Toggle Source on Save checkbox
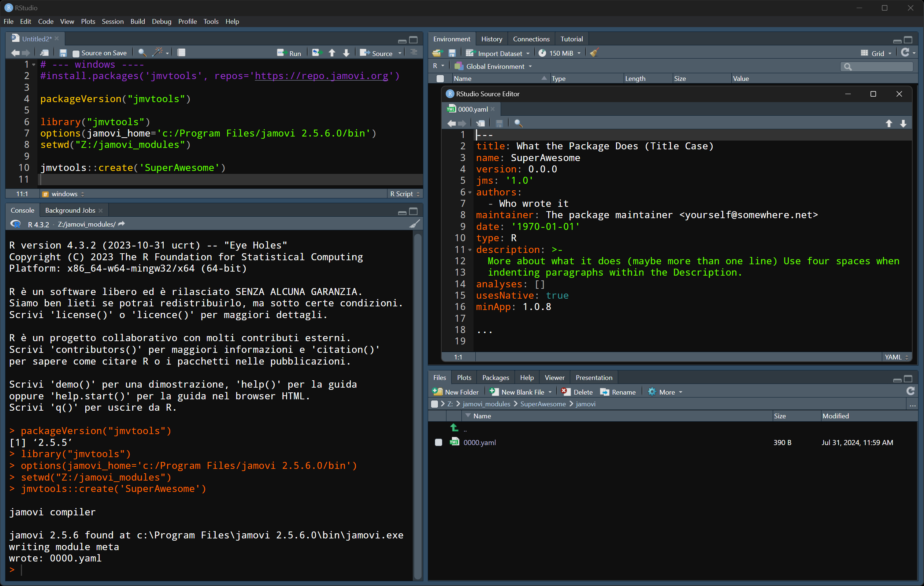Viewport: 924px width, 586px height. pos(75,53)
